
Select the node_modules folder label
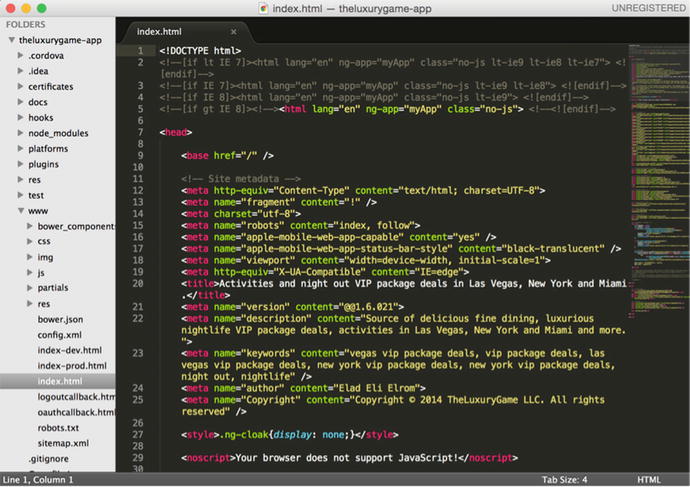point(58,133)
